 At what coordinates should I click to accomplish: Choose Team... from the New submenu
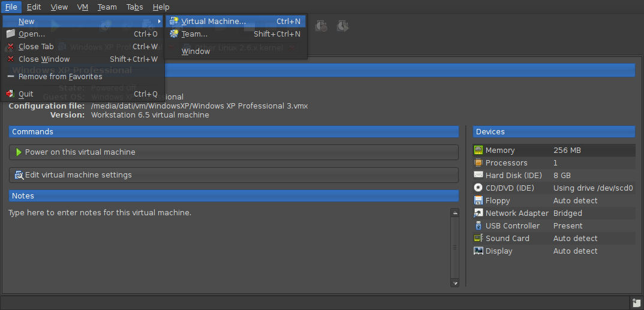pyautogui.click(x=236, y=34)
